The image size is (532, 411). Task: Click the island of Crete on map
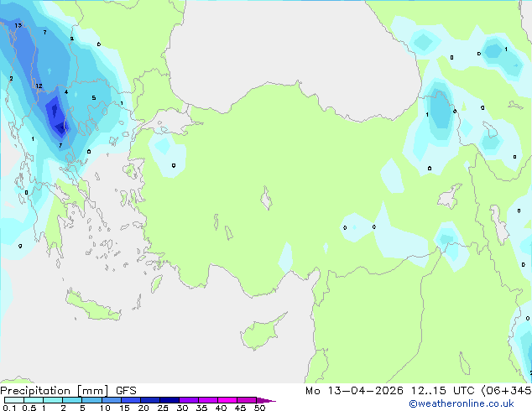(93, 305)
